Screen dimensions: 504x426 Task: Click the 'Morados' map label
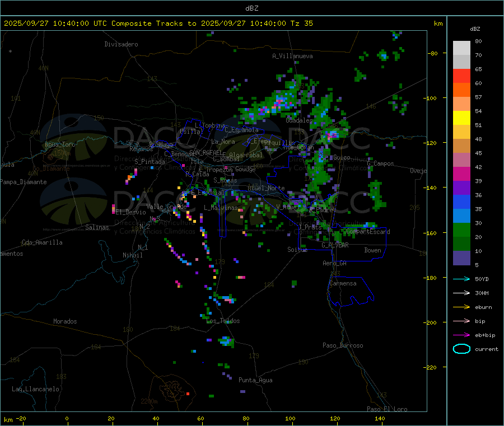(66, 321)
